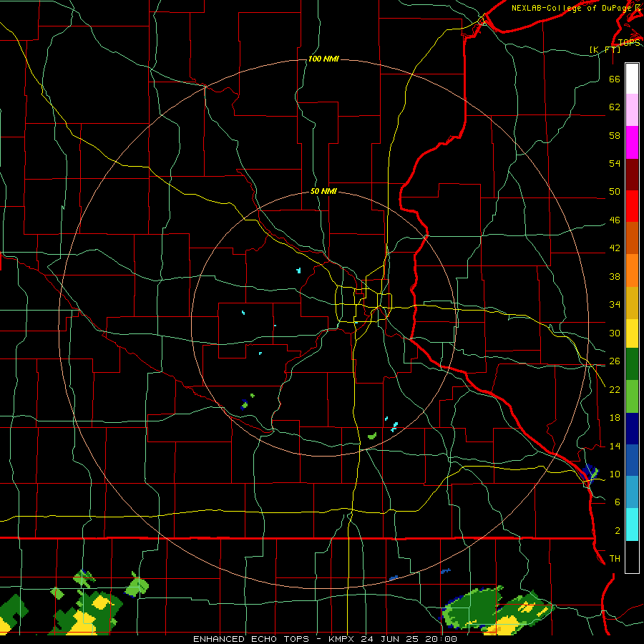Click the "TH" threshold legend label
Image resolution: width=644 pixels, height=644 pixels.
(615, 559)
